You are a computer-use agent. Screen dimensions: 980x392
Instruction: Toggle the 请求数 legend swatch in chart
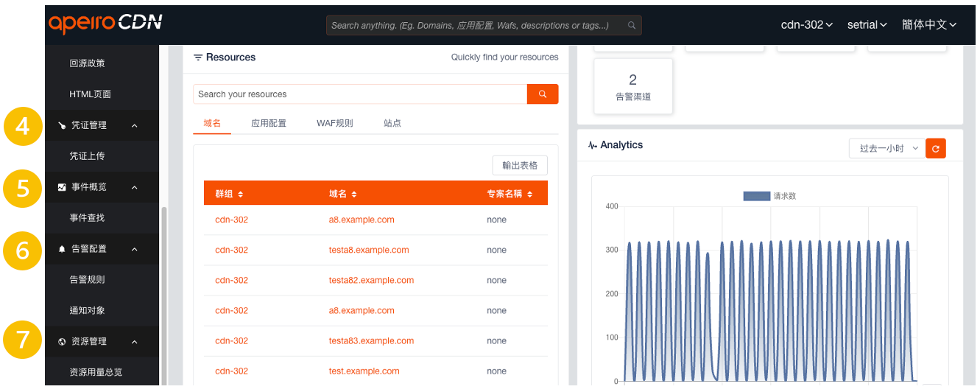756,196
